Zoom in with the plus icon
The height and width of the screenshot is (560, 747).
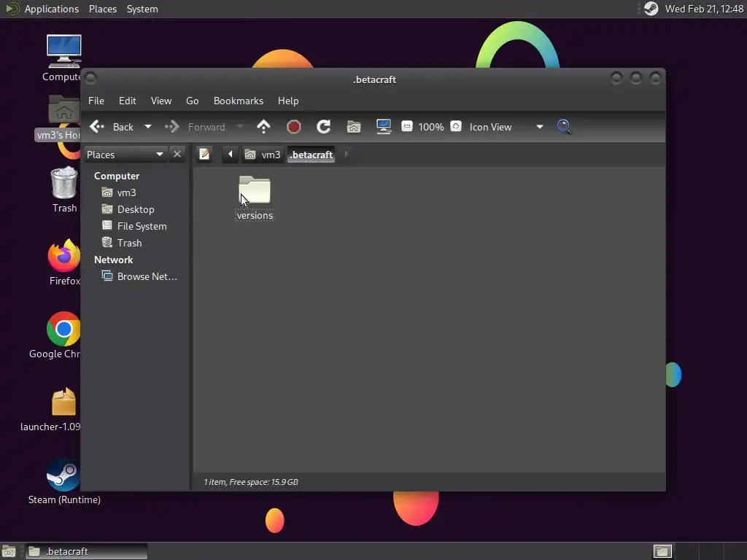[456, 126]
